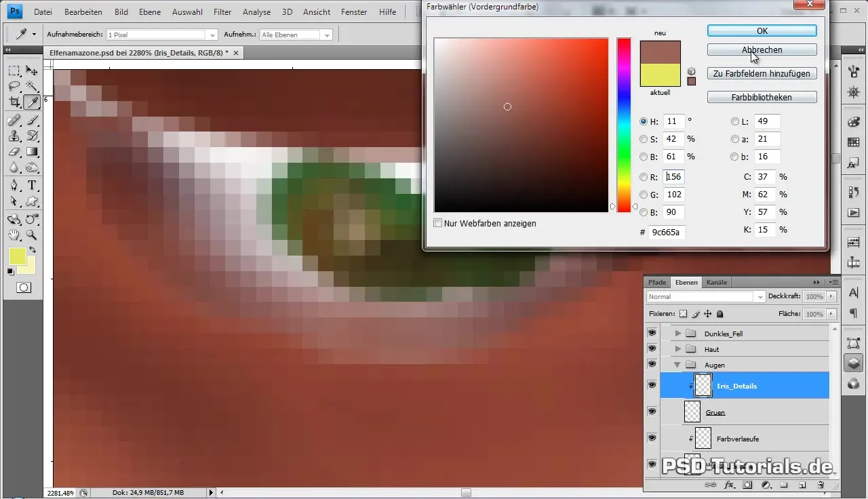Image resolution: width=868 pixels, height=499 pixels.
Task: Open the Datei menu
Action: click(42, 12)
